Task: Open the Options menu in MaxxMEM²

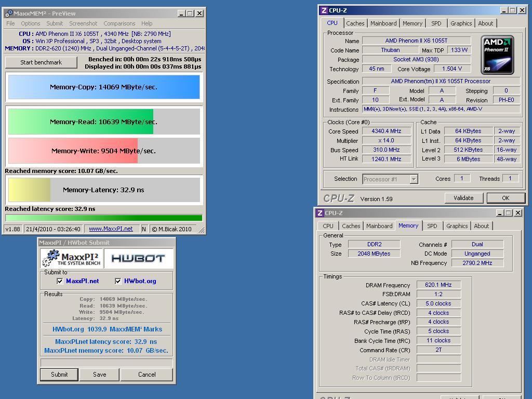Action: [x=31, y=23]
